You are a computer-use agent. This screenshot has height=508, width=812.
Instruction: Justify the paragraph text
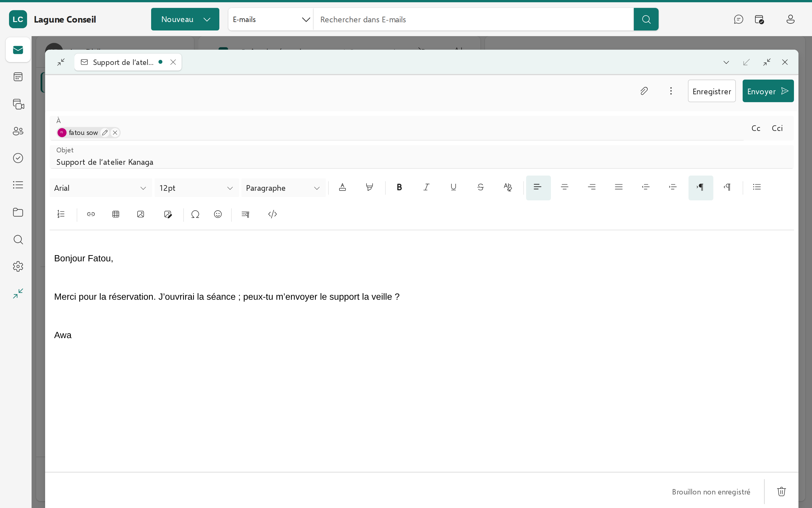619,187
